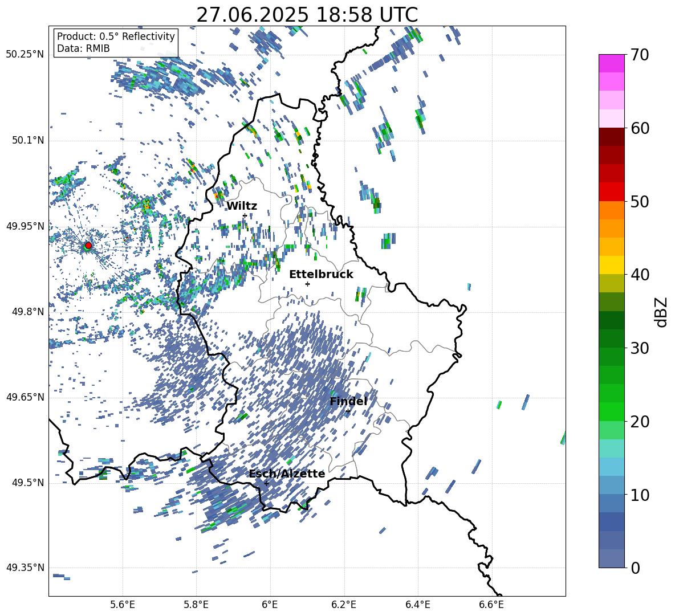
Task: Click the 40 value on the colorbar
Action: coord(640,275)
